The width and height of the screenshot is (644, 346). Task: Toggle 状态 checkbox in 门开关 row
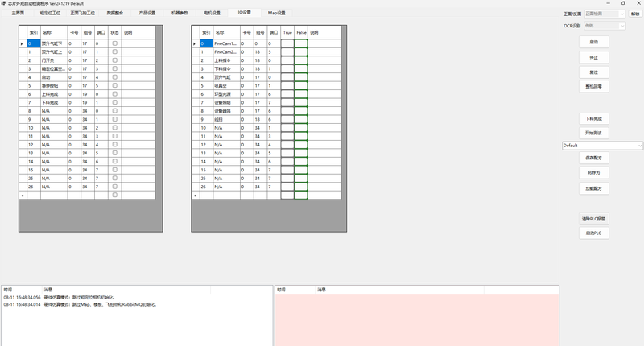[x=114, y=60]
